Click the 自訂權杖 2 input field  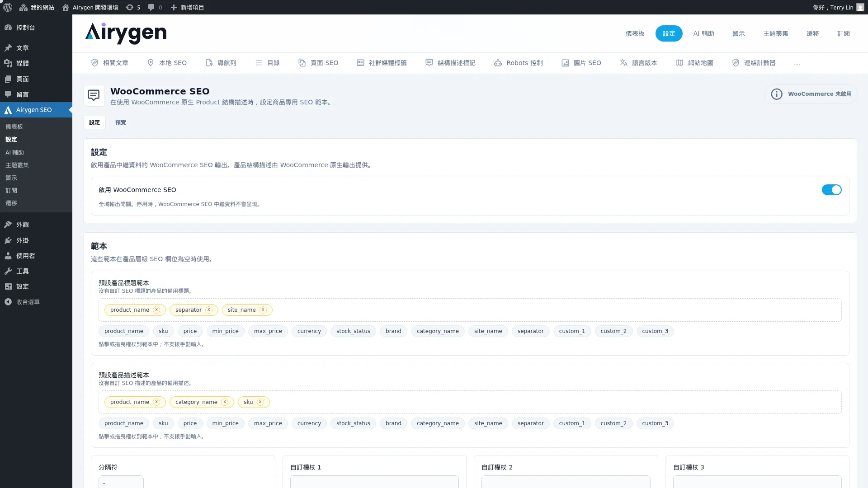[566, 482]
